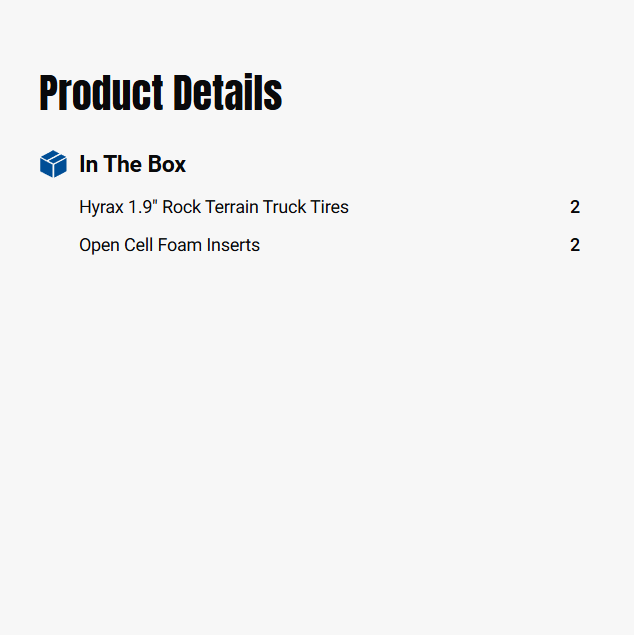The height and width of the screenshot is (635, 634).
Task: Select the In The Box heading
Action: (132, 164)
